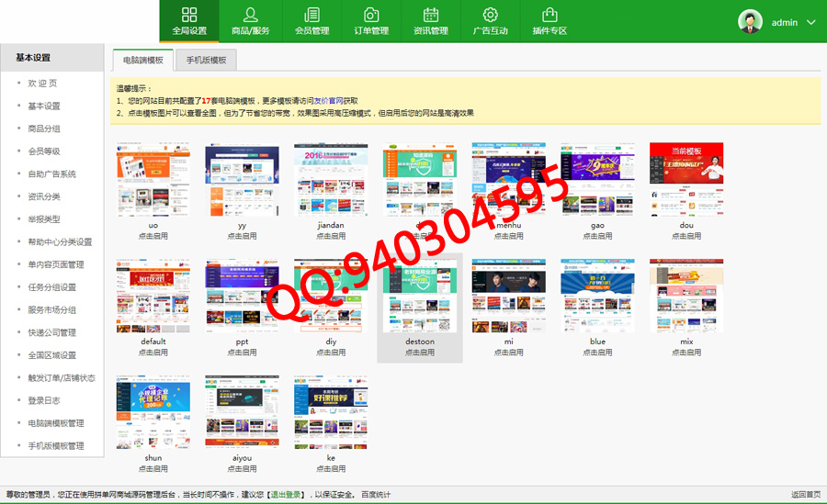
Task: Select the 电脑端模板 tab
Action: (x=143, y=61)
